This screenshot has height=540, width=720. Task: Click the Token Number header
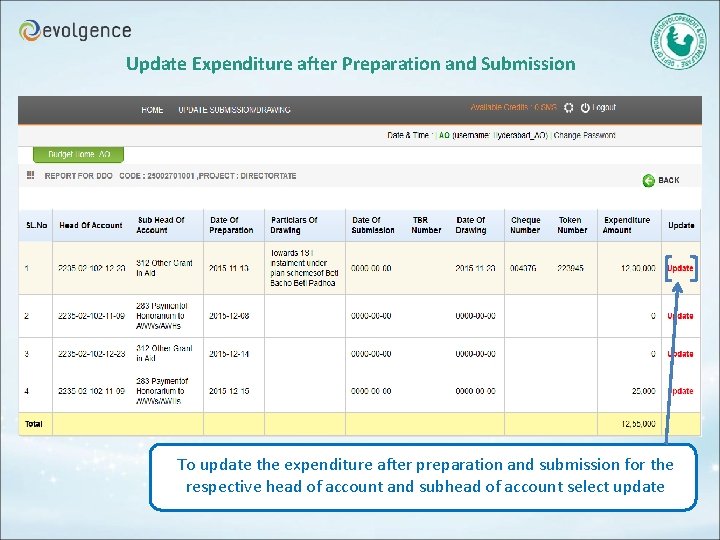click(572, 225)
